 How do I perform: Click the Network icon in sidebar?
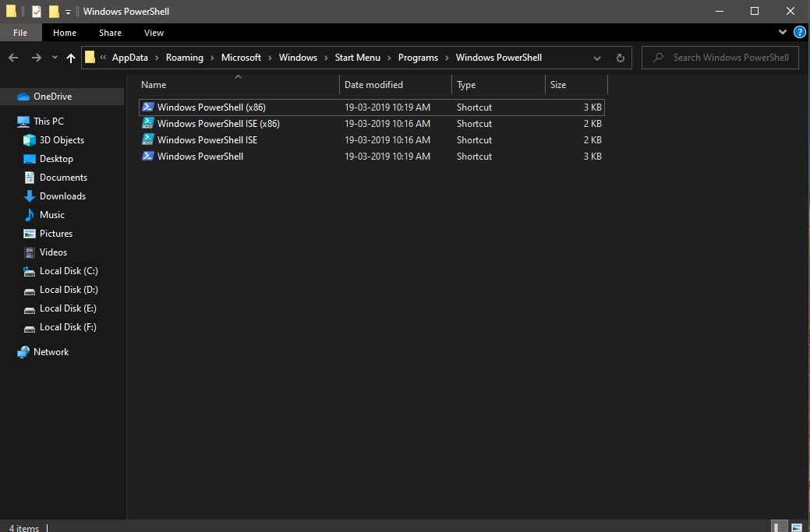coord(23,352)
